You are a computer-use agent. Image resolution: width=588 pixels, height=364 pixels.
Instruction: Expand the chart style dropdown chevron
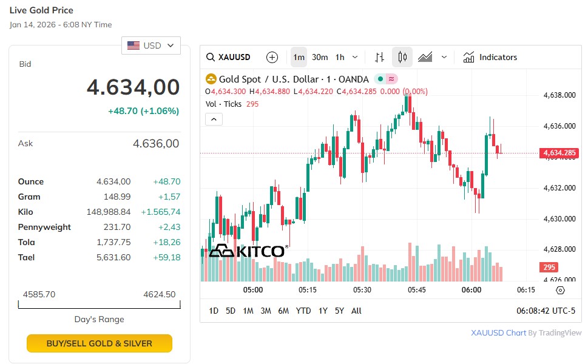pyautogui.click(x=444, y=57)
